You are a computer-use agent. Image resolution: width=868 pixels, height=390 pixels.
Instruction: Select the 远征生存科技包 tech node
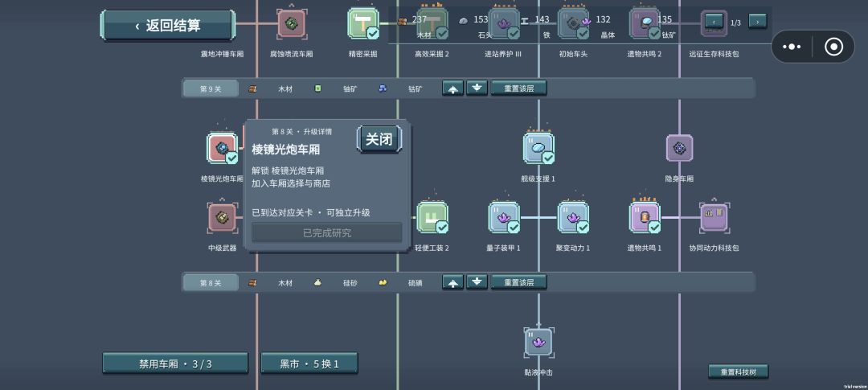[x=714, y=23]
